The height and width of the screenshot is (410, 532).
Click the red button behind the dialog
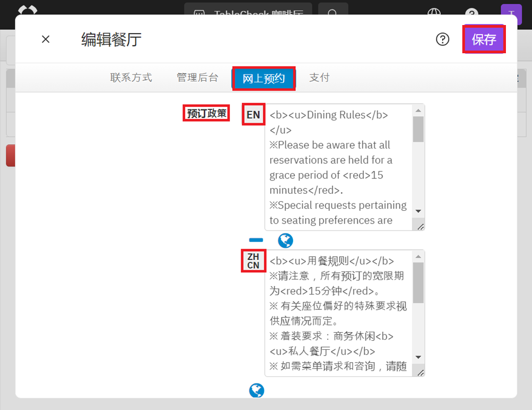(x=11, y=155)
